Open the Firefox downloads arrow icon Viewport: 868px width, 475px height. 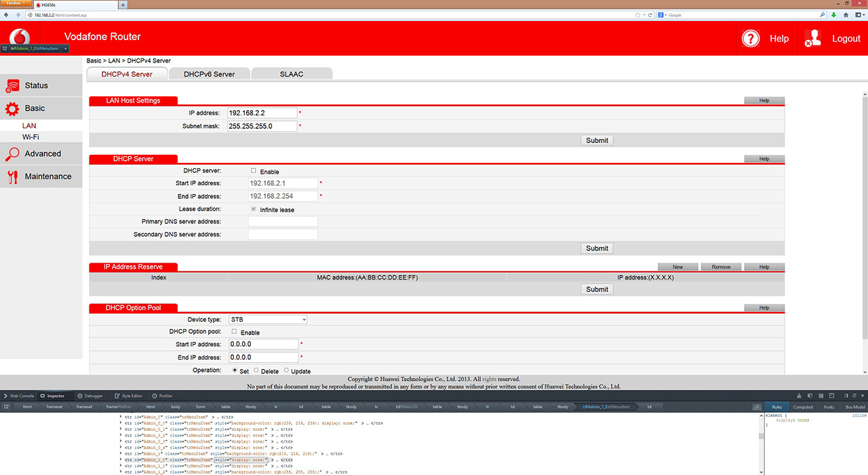click(833, 14)
